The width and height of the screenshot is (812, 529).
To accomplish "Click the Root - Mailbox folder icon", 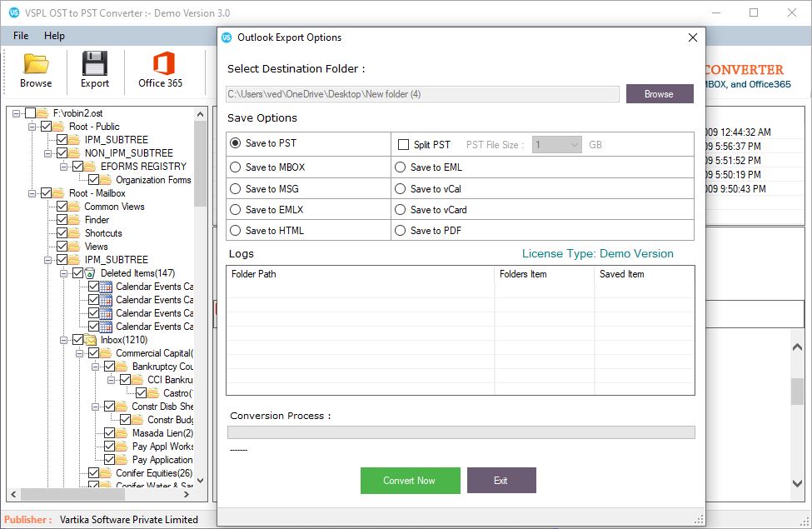I will 58,193.
